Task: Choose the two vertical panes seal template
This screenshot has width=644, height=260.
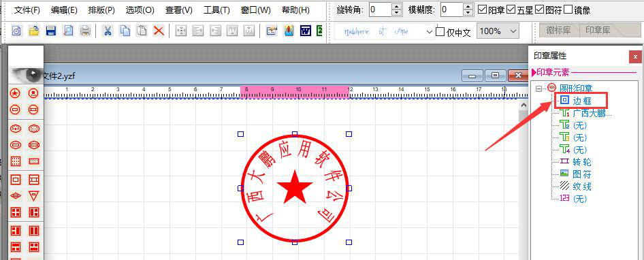Action: point(33,231)
